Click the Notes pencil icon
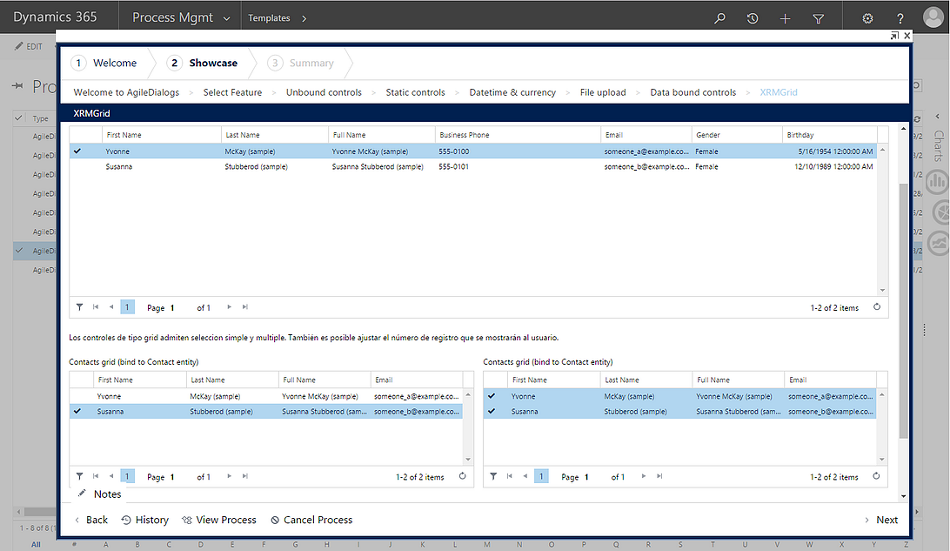Screen dimensions: 950x551 82,493
